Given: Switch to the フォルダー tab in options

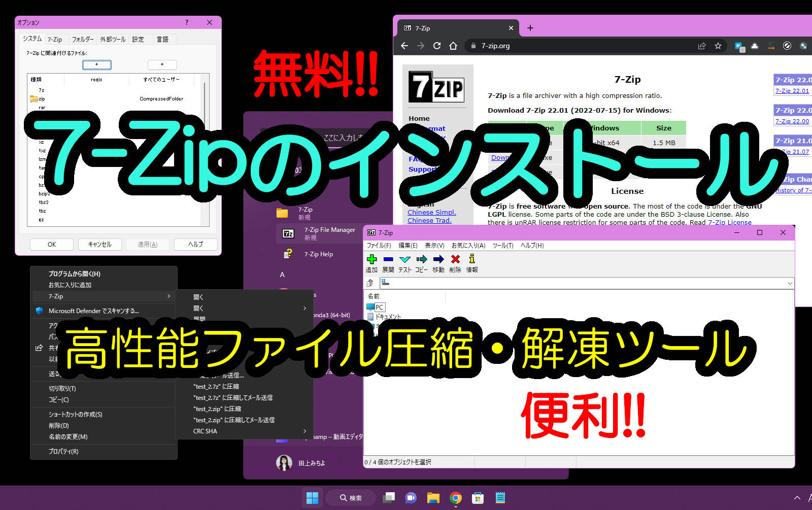Looking at the screenshot, I should tap(82, 39).
